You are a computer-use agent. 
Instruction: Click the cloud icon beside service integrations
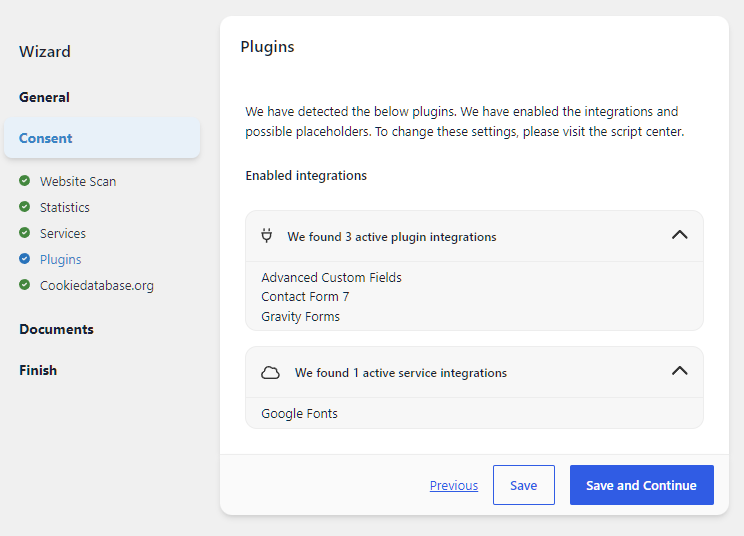pyautogui.click(x=270, y=373)
